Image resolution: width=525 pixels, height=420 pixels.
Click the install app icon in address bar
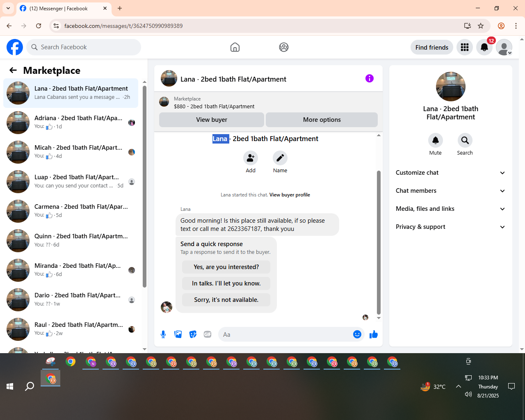point(467,26)
